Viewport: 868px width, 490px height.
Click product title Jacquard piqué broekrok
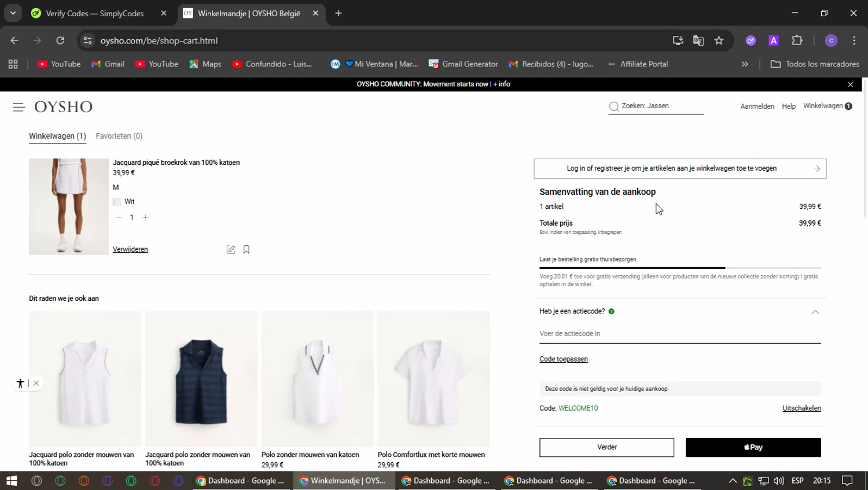176,163
